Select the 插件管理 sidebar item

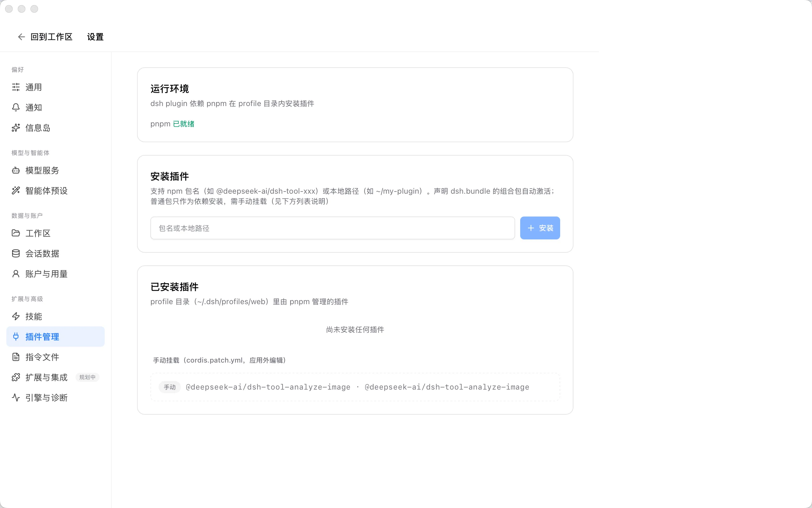(x=56, y=337)
